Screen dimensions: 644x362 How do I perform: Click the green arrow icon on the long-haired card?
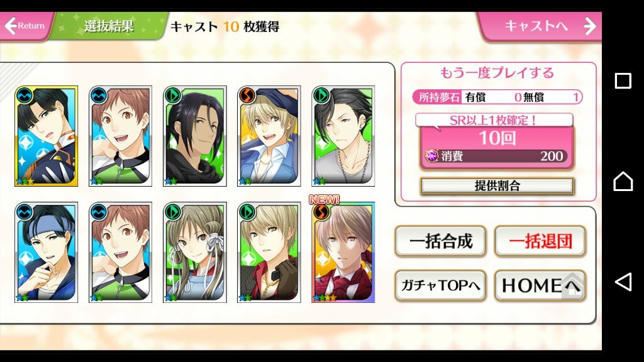point(173,96)
